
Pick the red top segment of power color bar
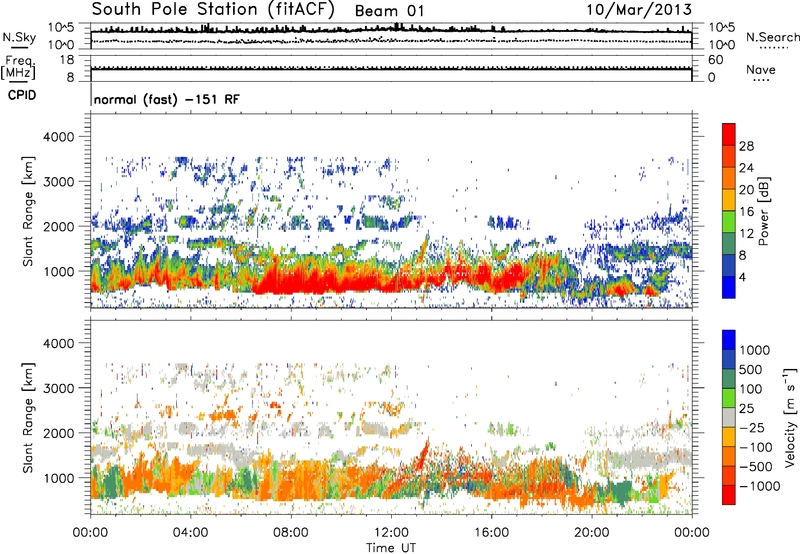[729, 134]
